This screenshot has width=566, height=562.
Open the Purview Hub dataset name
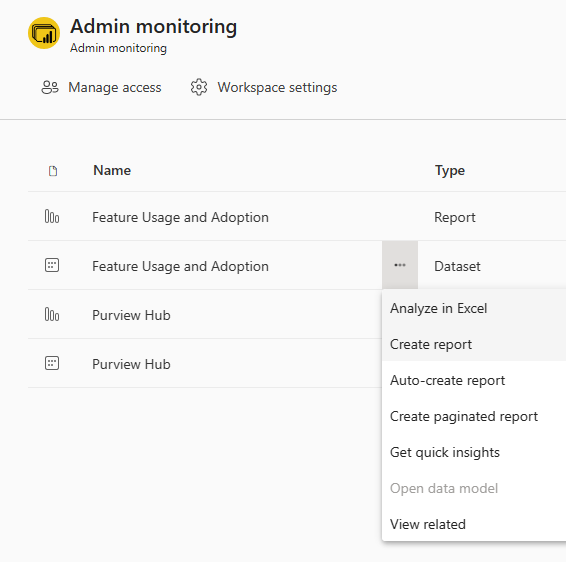131,364
